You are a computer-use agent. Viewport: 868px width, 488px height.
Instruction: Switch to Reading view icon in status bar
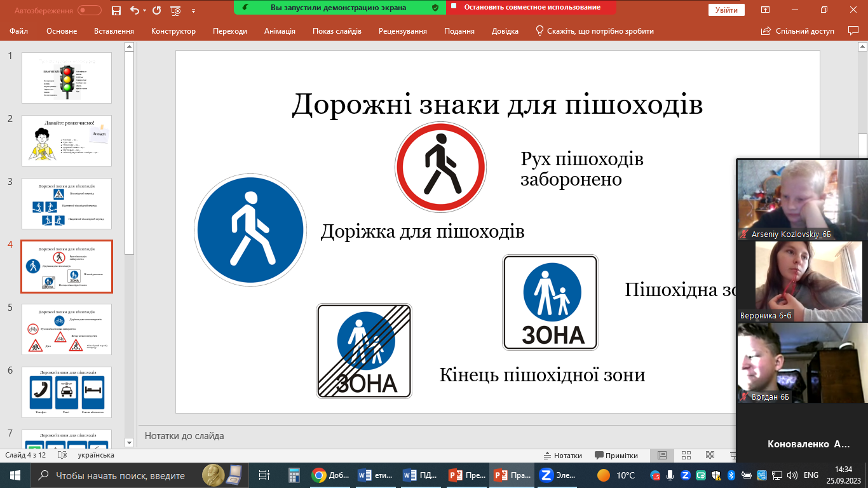click(710, 456)
